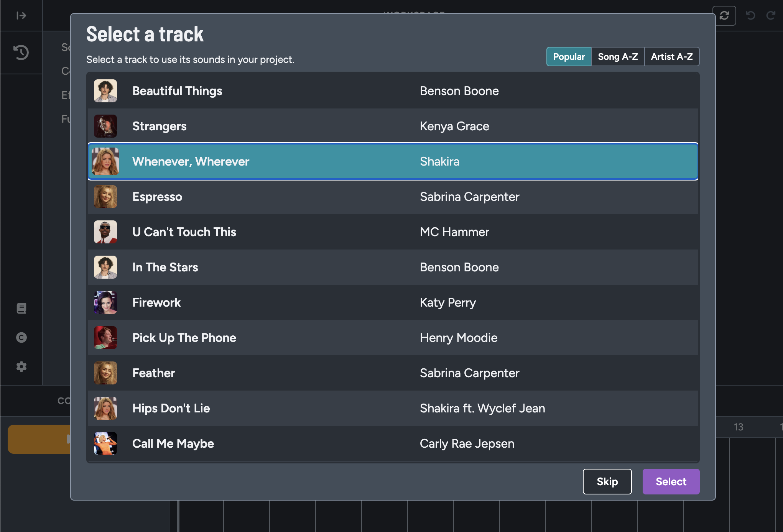Click the In The Stars thumbnail
This screenshot has width=783, height=532.
105,267
